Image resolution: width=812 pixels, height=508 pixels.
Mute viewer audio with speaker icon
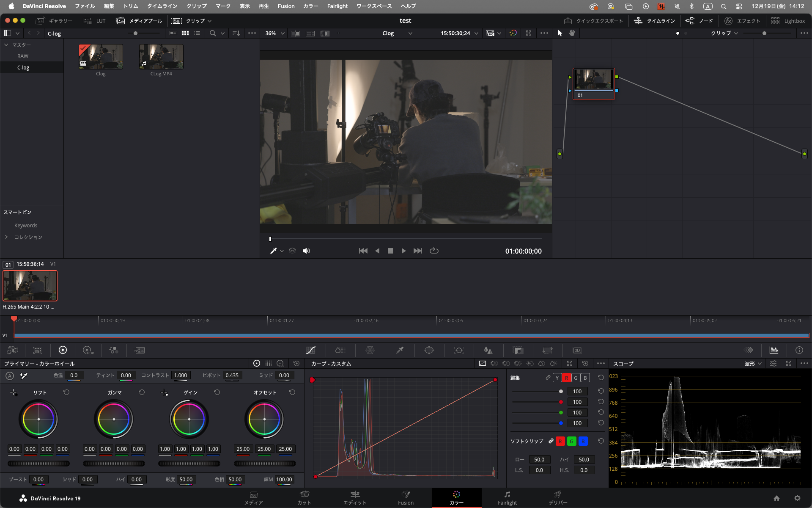pyautogui.click(x=306, y=251)
